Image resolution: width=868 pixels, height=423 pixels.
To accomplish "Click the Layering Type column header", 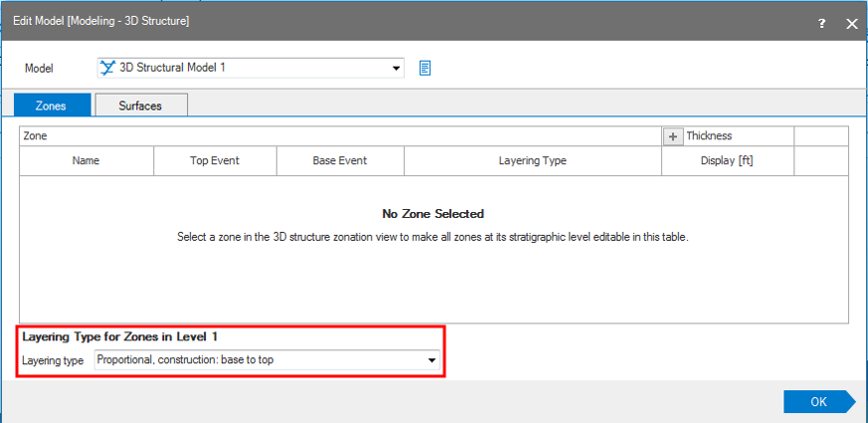I will tap(532, 160).
